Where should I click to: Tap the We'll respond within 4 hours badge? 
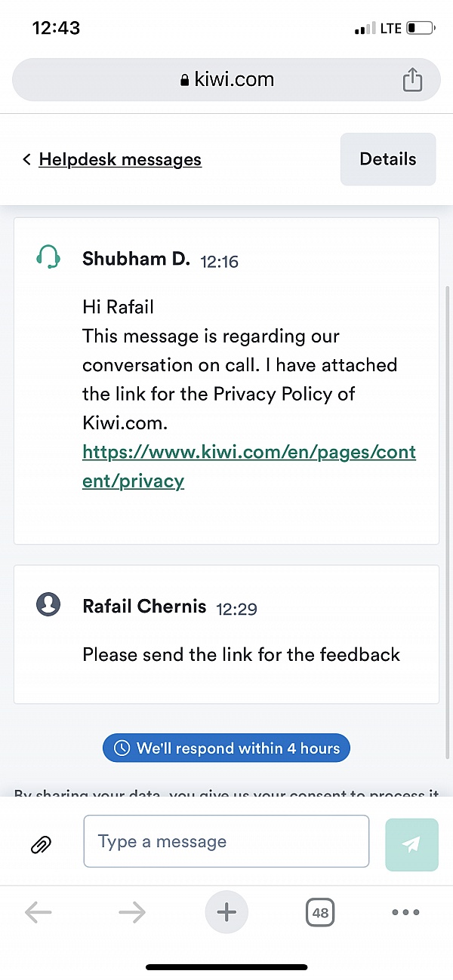[226, 748]
